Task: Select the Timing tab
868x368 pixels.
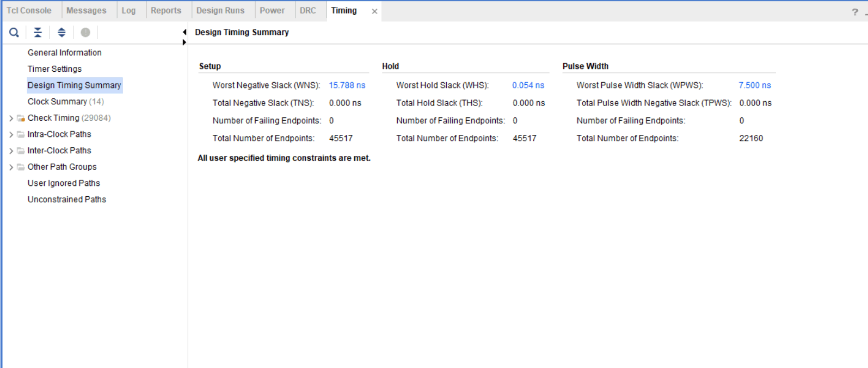Action: coord(344,10)
